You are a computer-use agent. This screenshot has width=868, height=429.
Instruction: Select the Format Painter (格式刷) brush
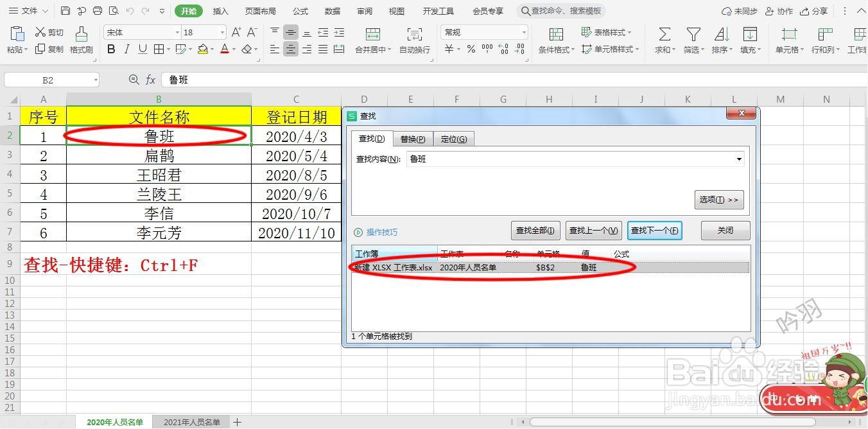pos(82,34)
